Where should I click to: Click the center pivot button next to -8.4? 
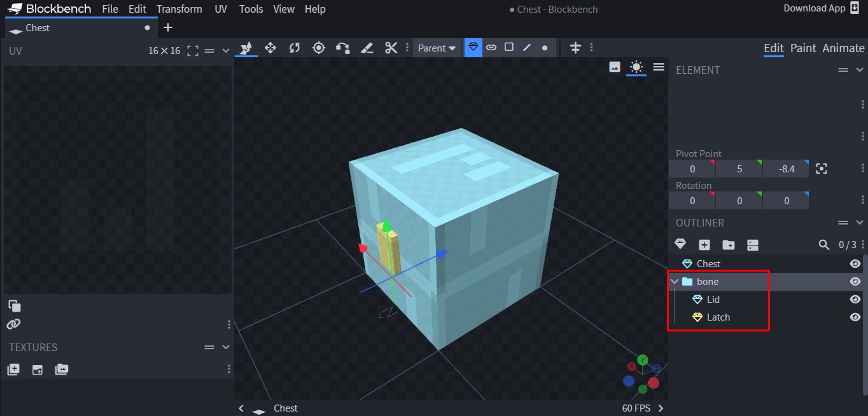click(x=822, y=169)
